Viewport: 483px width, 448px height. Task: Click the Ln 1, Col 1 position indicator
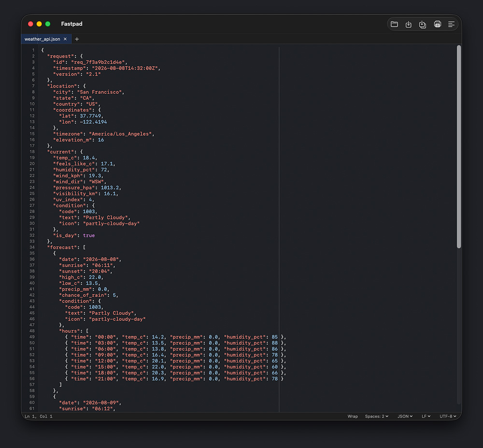coord(39,416)
